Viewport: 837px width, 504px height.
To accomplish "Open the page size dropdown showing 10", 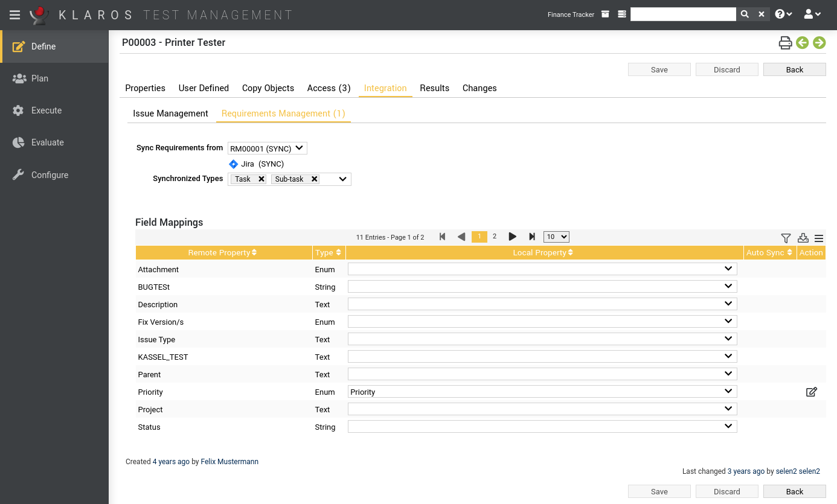I will pos(556,237).
